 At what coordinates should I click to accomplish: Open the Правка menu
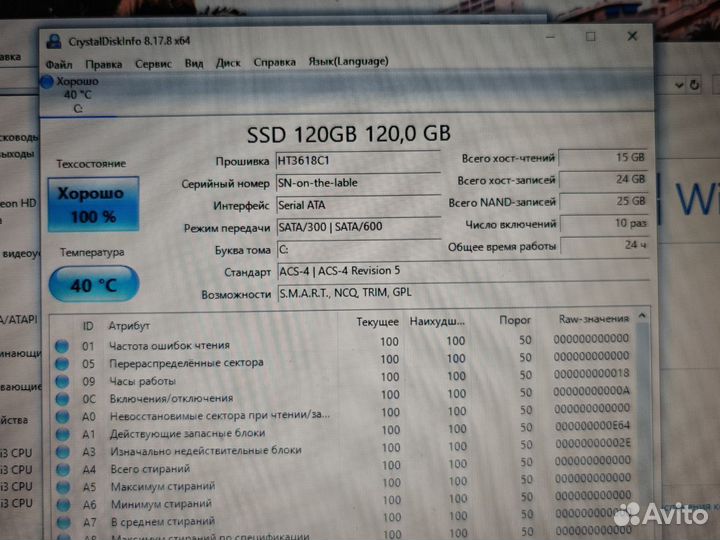pos(104,64)
